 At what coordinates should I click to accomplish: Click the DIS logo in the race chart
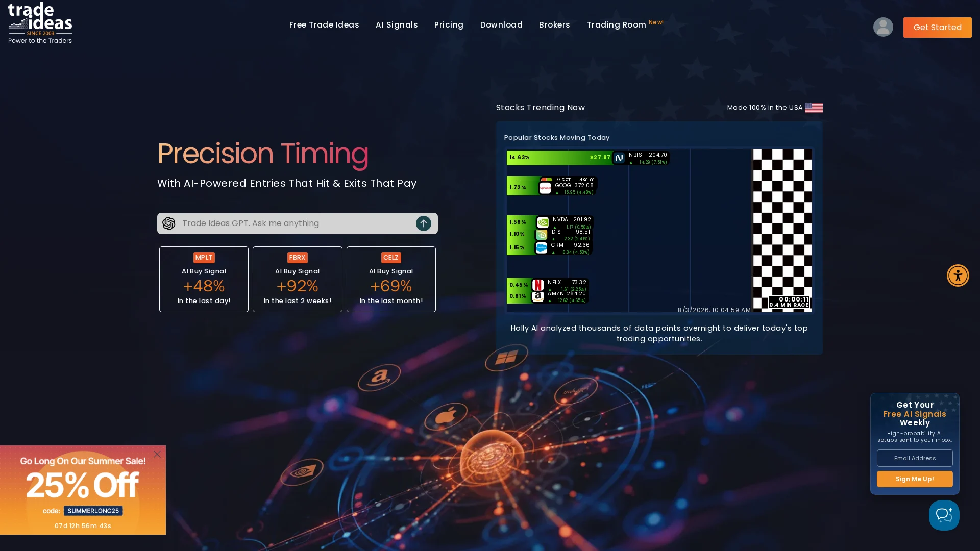pyautogui.click(x=542, y=235)
